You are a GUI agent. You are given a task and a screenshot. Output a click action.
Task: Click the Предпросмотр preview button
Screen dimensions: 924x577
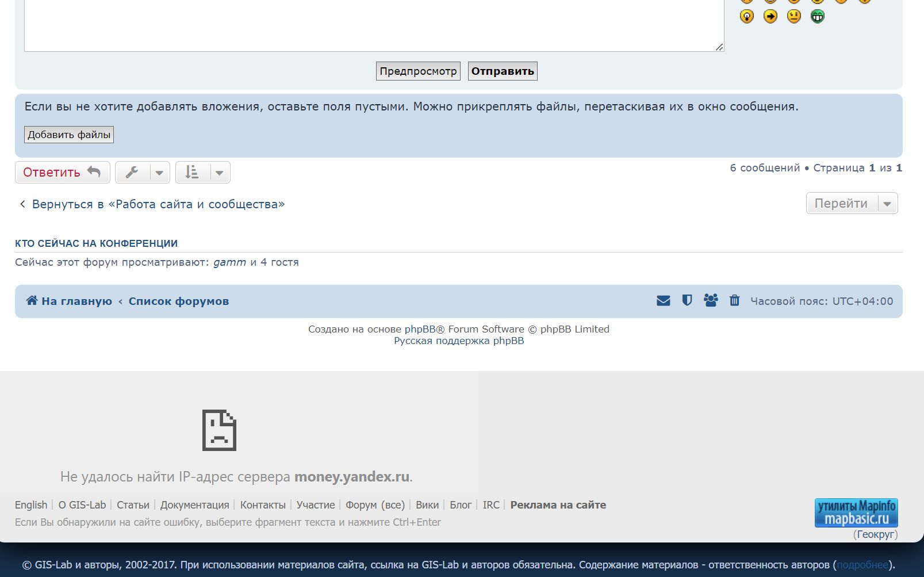(418, 71)
